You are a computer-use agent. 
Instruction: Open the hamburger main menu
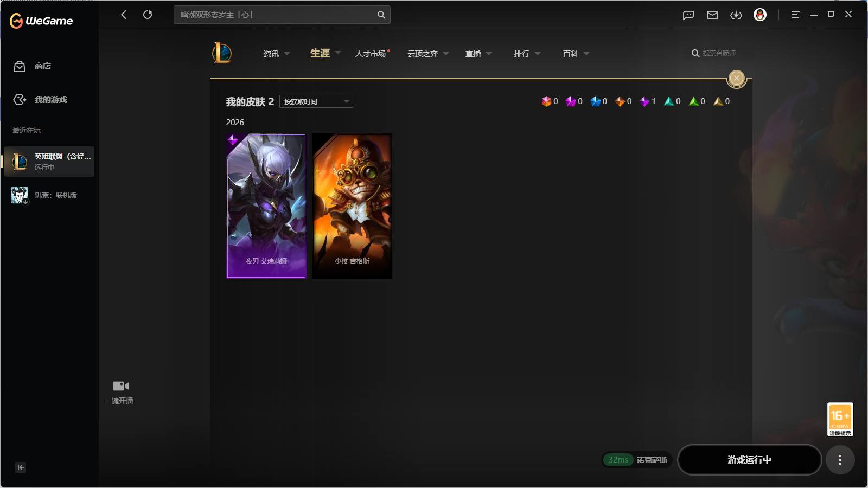click(x=795, y=15)
